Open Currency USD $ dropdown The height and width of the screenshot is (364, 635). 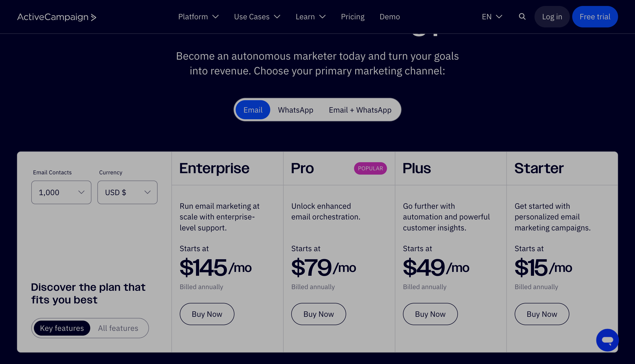point(127,192)
